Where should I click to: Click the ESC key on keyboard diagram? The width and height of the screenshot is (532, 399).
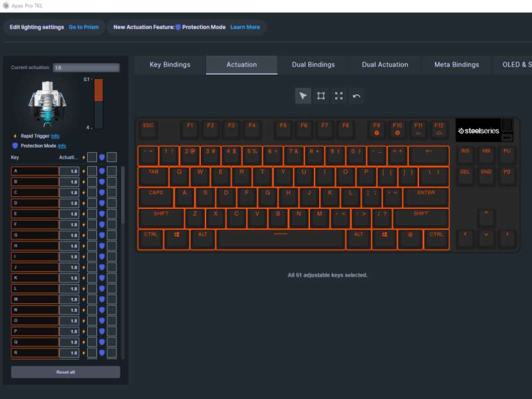[148, 129]
